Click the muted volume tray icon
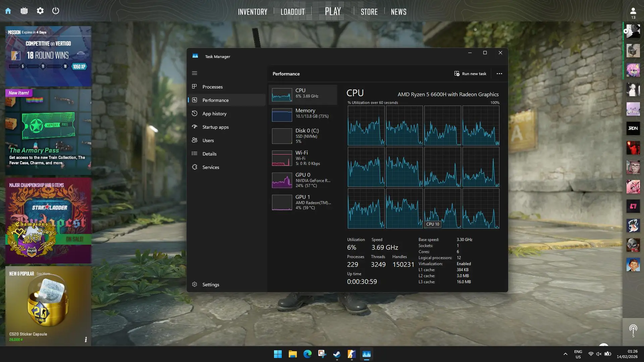This screenshot has height=362, width=644. tap(599, 354)
